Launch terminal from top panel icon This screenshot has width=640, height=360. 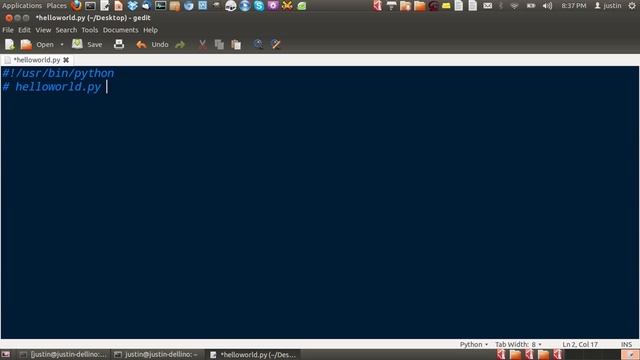[90, 6]
